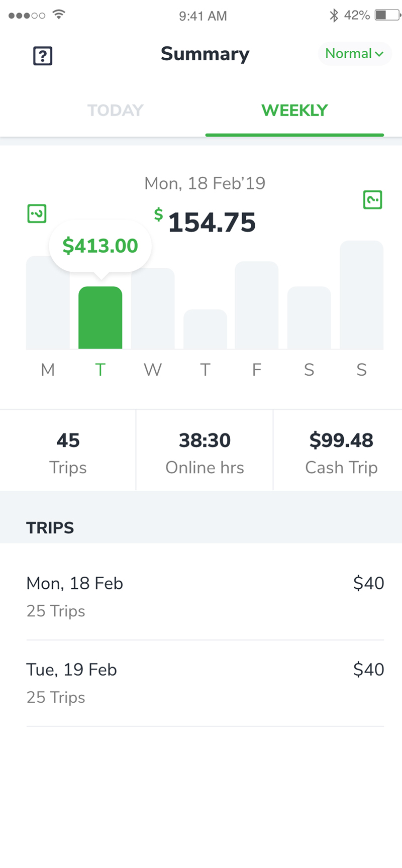Open the help question-mark icon
The image size is (402, 868).
coord(43,56)
